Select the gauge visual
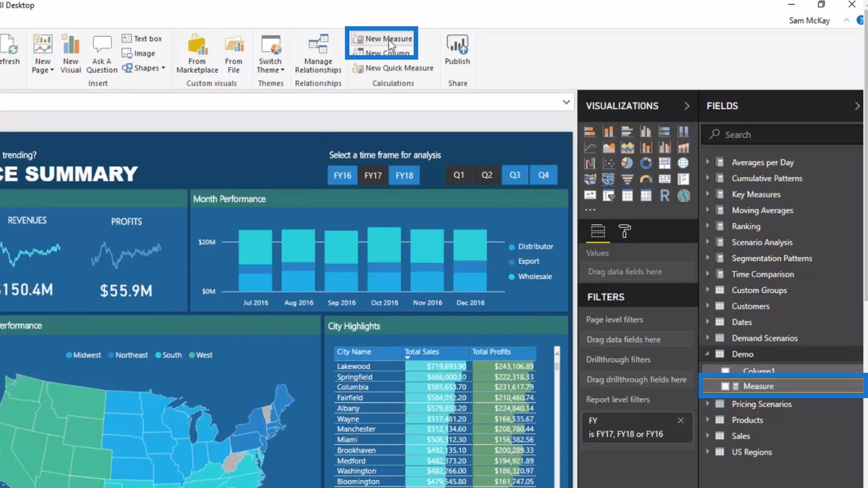Screen dimensions: 868x488 (646, 180)
